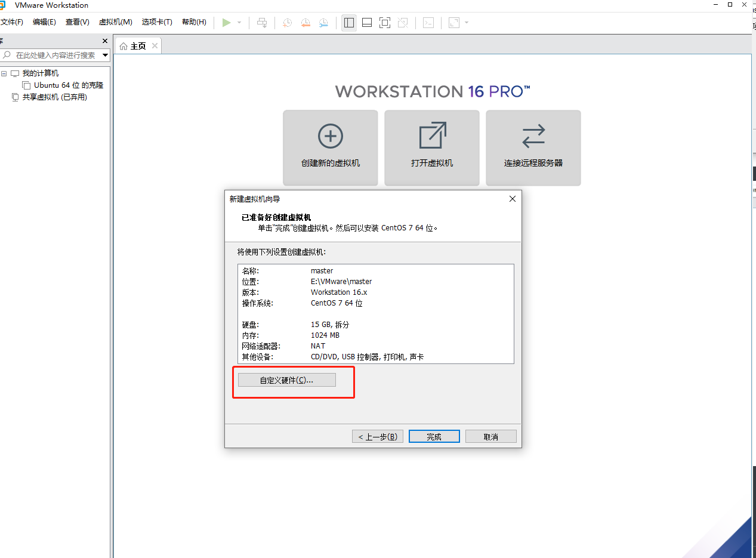Click the VMware Workstation title bar icon

pyautogui.click(x=3, y=5)
